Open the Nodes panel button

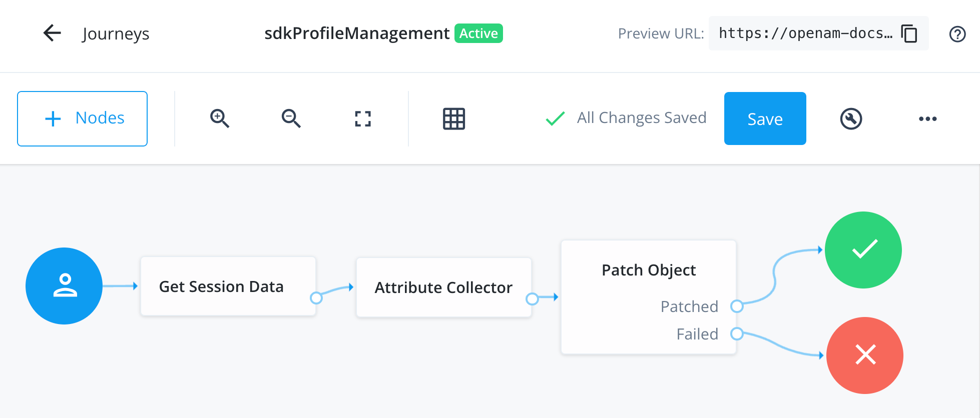(83, 118)
